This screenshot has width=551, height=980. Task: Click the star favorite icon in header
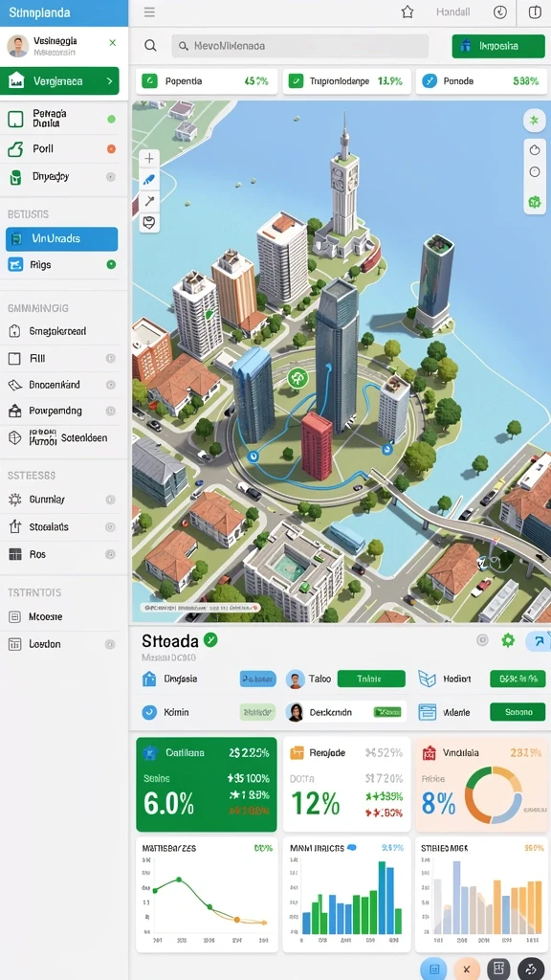pos(408,11)
